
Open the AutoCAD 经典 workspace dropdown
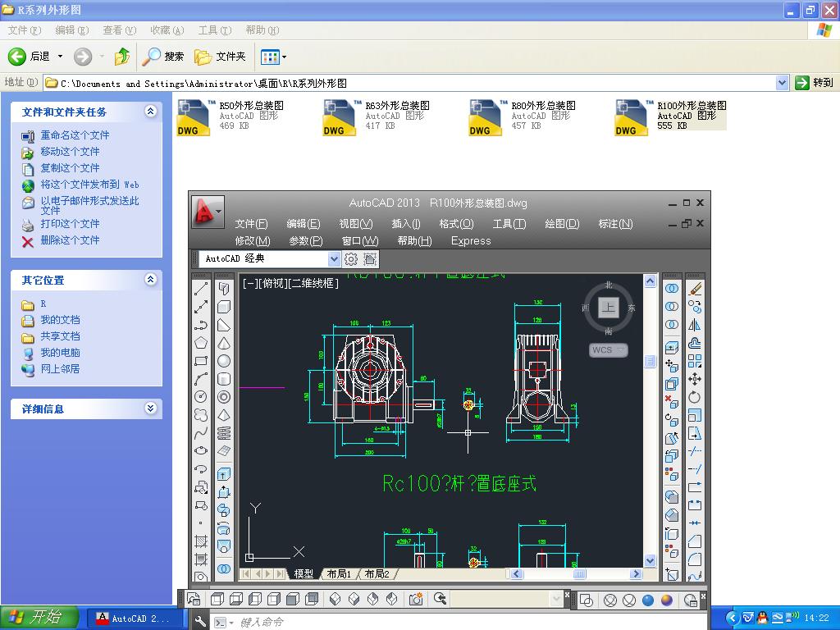point(335,258)
